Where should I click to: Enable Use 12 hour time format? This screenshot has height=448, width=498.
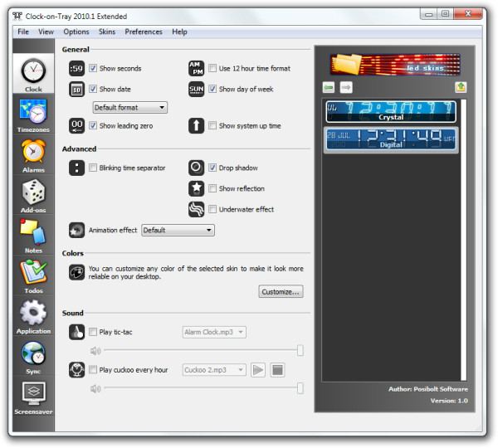pos(212,68)
